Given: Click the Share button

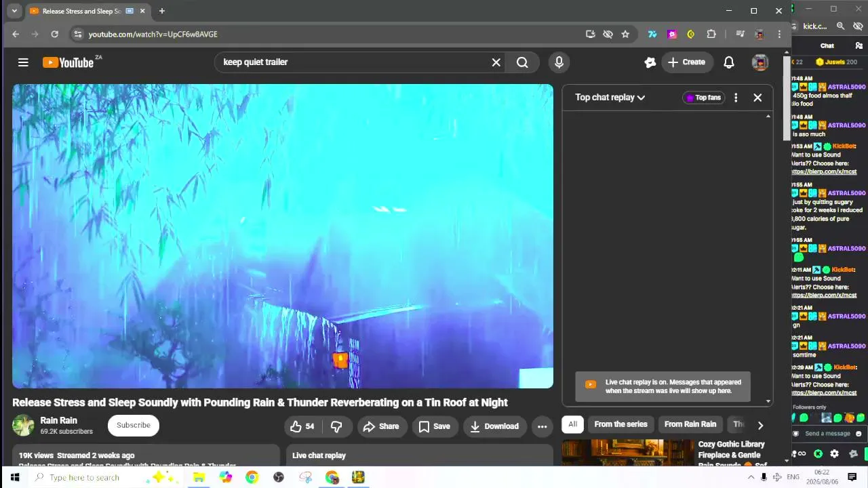Looking at the screenshot, I should click(x=381, y=426).
